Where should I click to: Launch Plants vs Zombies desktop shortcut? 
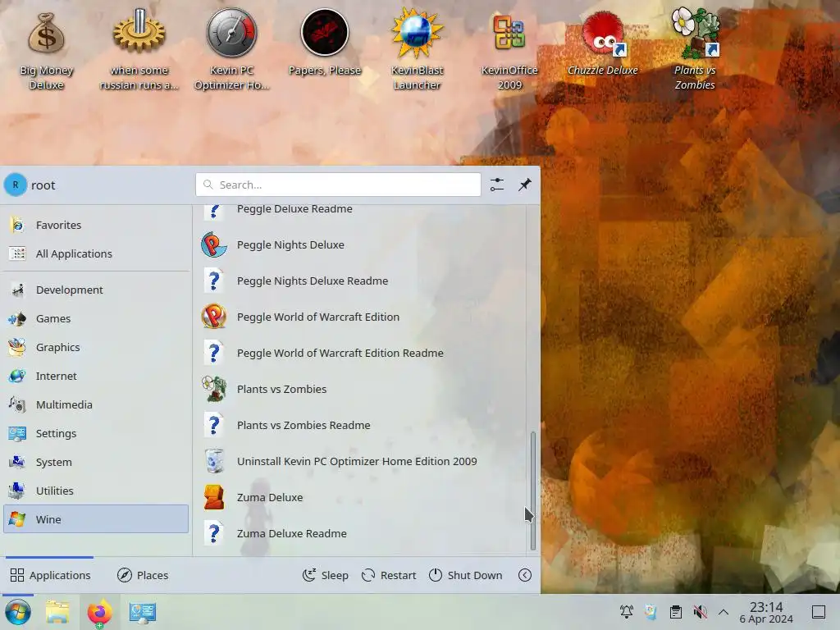click(695, 48)
